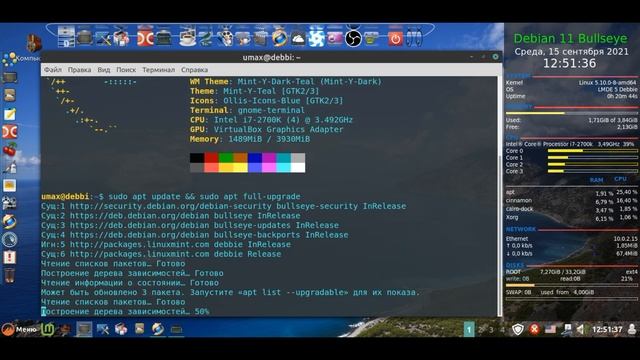Click the 'Может быть обновлено 3 пакета' line

[x=230, y=293]
